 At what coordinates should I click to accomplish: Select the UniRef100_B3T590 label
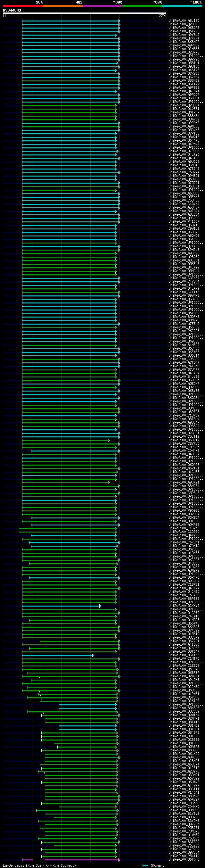184,842
